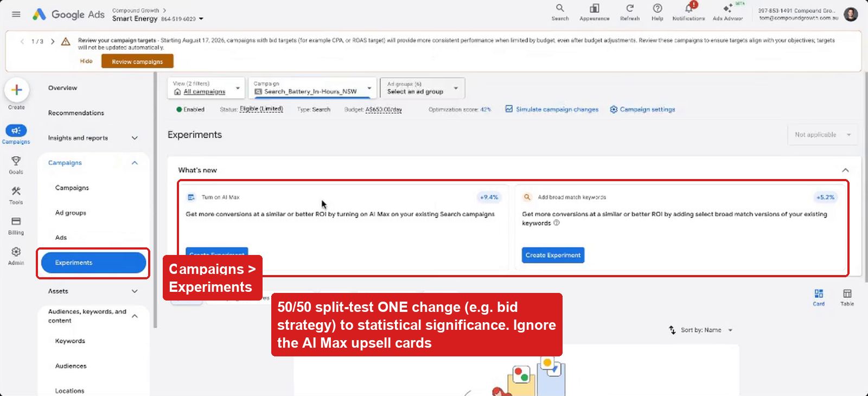Open the Not applicable dropdown
868x396 pixels.
(822, 135)
